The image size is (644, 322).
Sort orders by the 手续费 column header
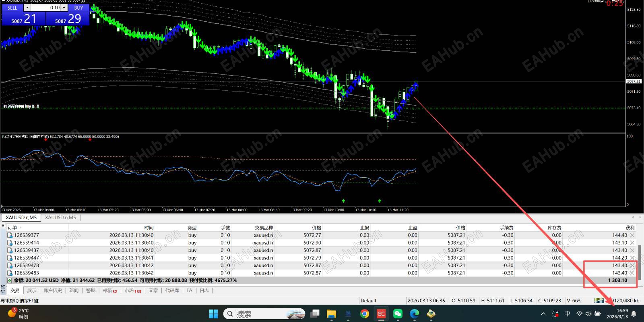(506, 228)
